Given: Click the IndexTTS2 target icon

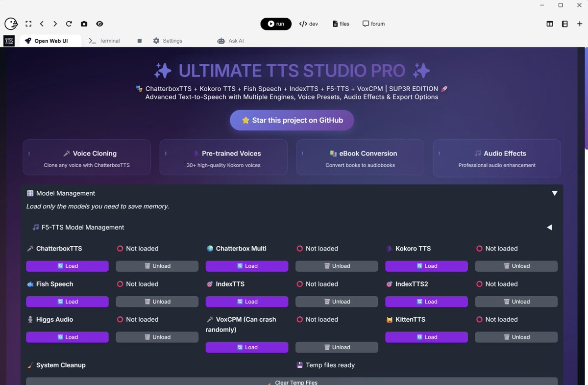Looking at the screenshot, I should [390, 284].
